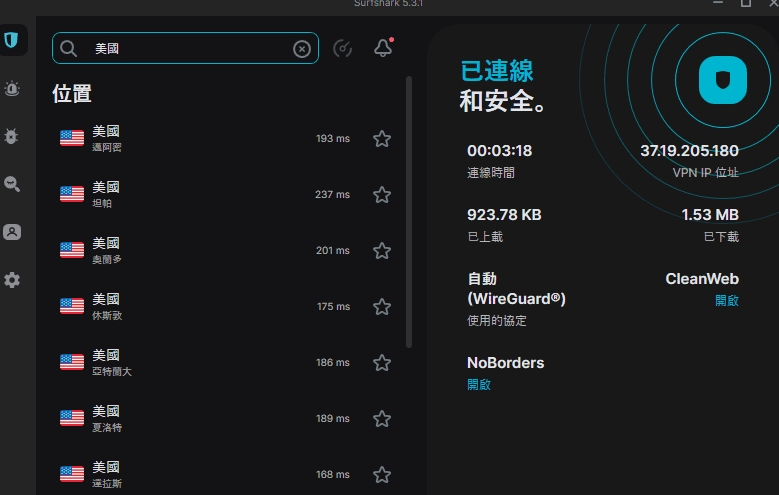This screenshot has width=779, height=495.
Task: Click the uploaded amount 923.78 KB
Action: click(x=504, y=215)
